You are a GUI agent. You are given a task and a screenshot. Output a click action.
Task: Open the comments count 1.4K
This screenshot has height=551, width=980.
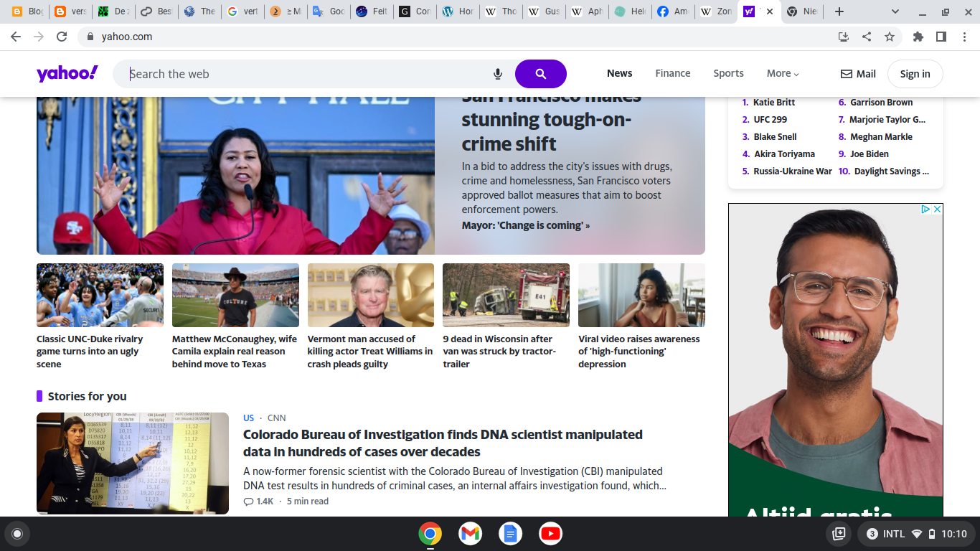click(259, 501)
